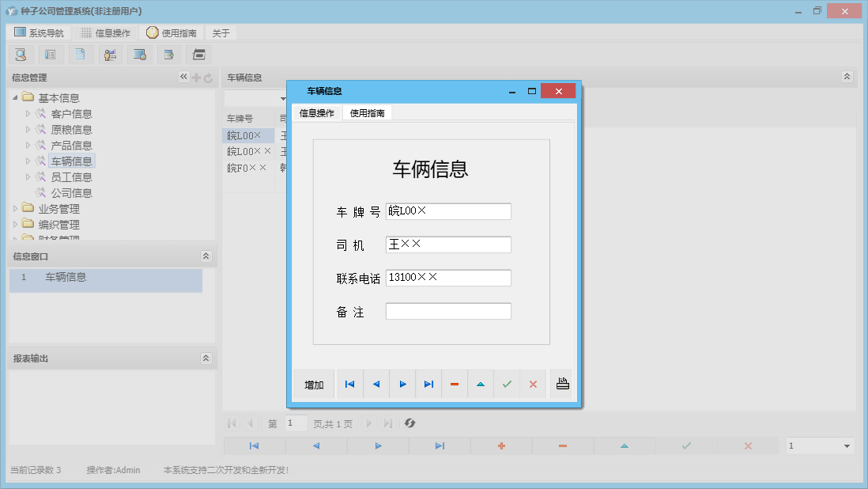Image resolution: width=868 pixels, height=489 pixels.
Task: Click the employee figure icon on the toolbar
Action: pyautogui.click(x=110, y=54)
